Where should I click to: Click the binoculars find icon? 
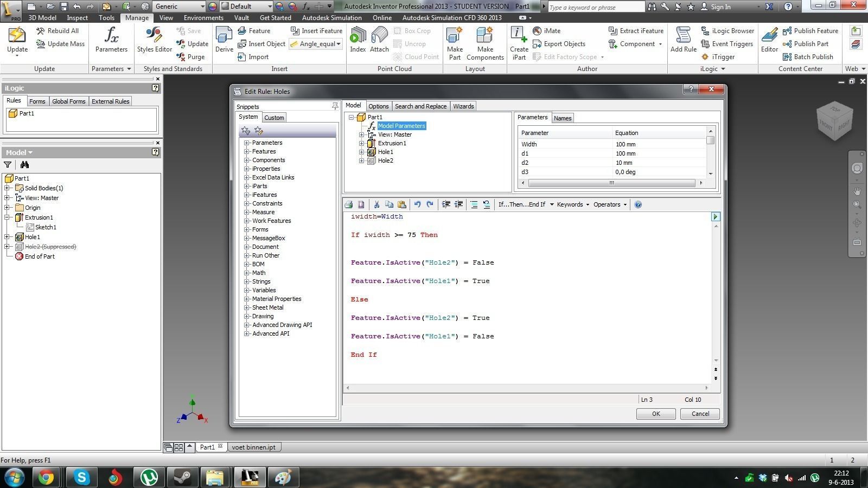point(24,165)
